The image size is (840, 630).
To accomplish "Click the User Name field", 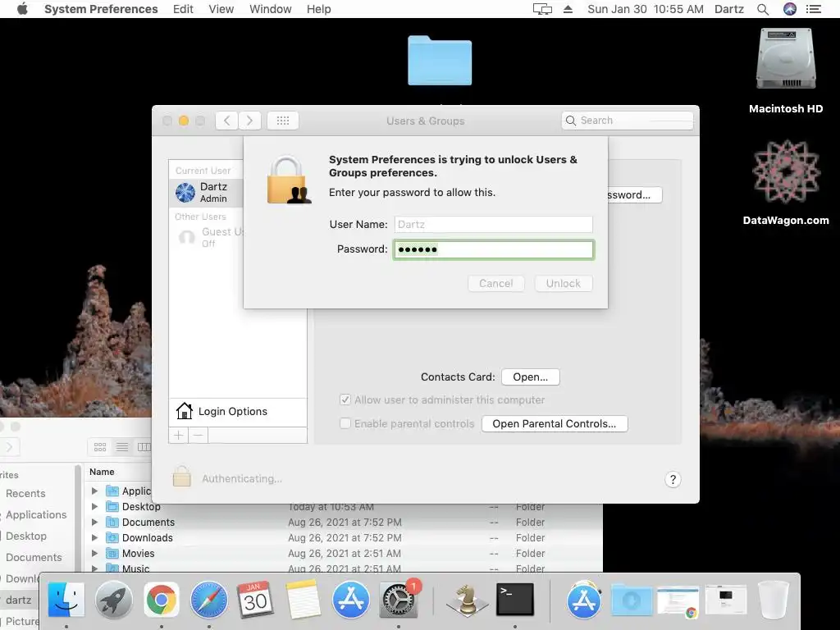I will (493, 225).
